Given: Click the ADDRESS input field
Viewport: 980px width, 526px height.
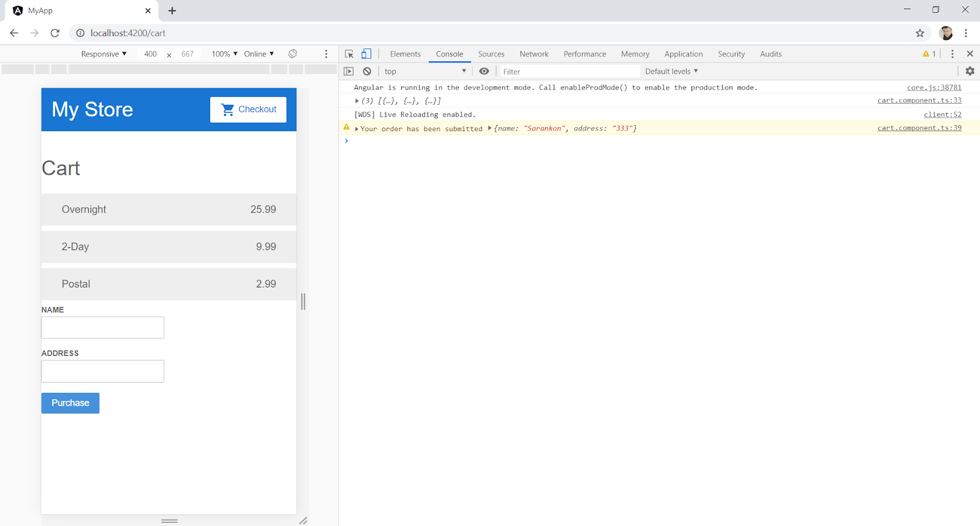Looking at the screenshot, I should point(103,371).
